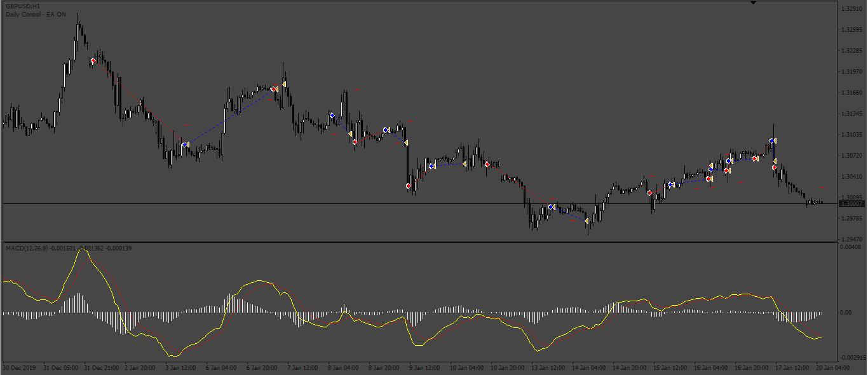Viewport: 868px width, 375px height.
Task: Select the blue buy arrow after 9 Jan 12:00
Action: coord(431,167)
